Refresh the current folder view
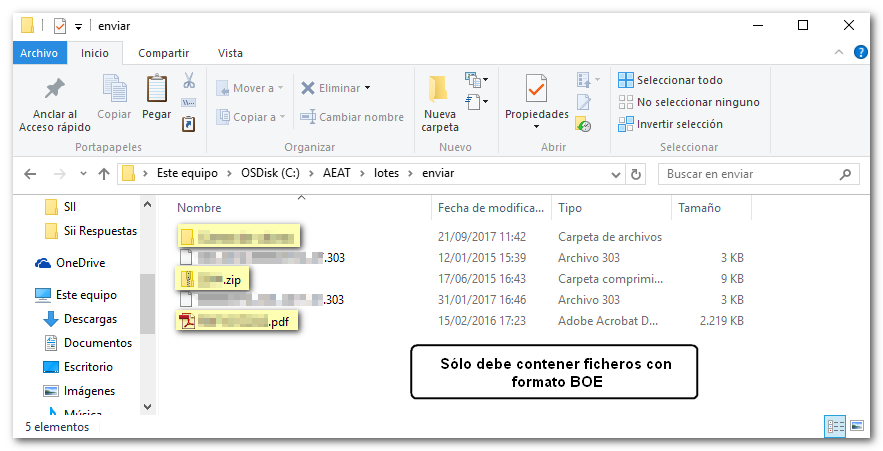883x451 pixels. [x=636, y=174]
